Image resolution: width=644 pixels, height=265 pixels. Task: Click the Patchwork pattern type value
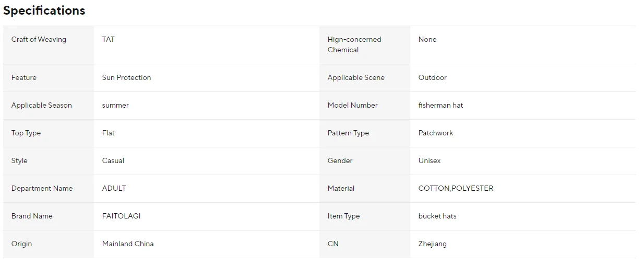[436, 133]
